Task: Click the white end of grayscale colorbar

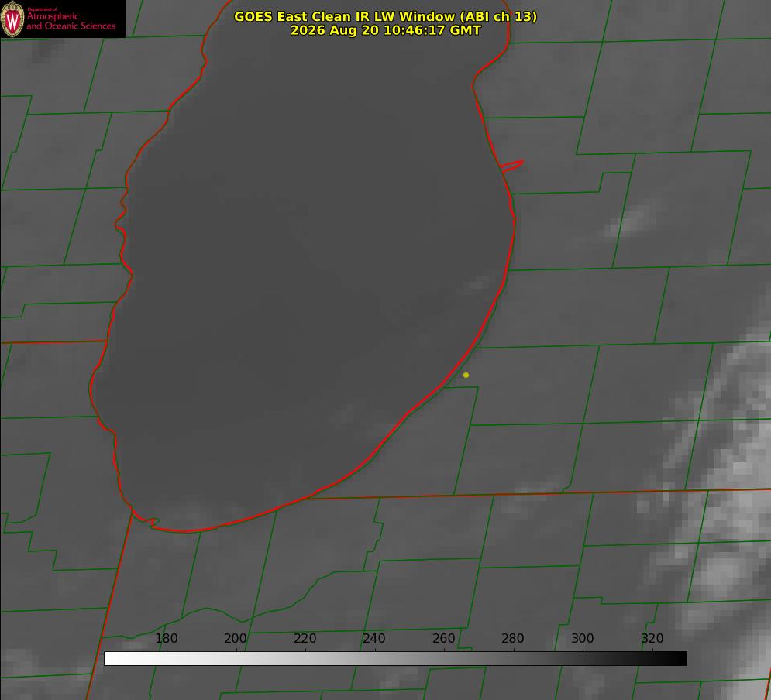Action: 112,658
